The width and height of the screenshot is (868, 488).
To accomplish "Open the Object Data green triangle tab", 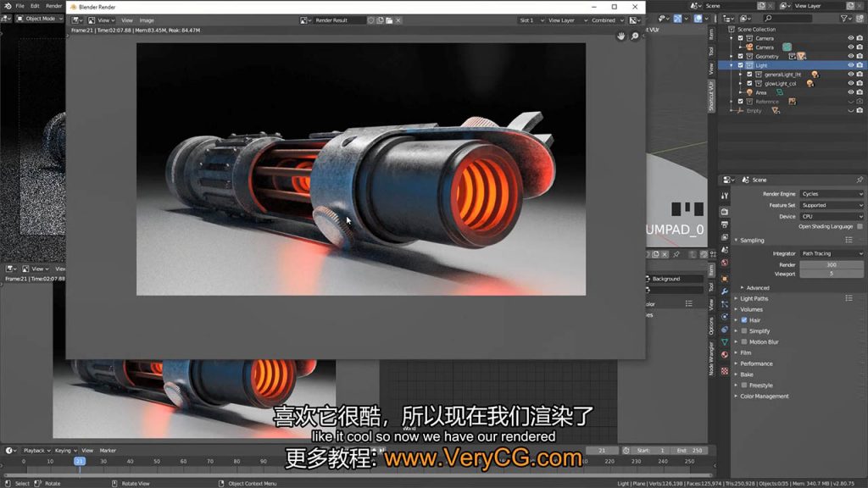I will (725, 342).
